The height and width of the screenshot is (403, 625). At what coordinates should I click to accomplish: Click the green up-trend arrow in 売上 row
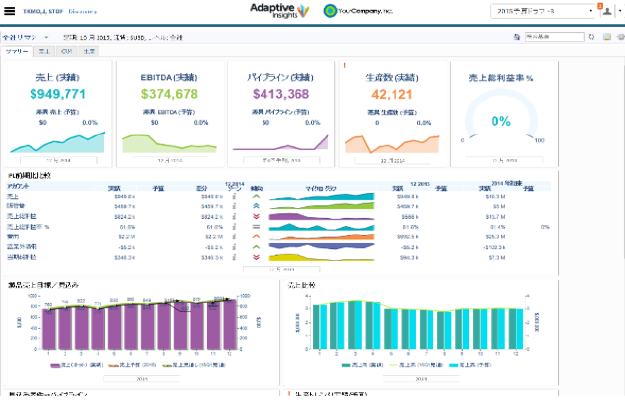point(257,196)
